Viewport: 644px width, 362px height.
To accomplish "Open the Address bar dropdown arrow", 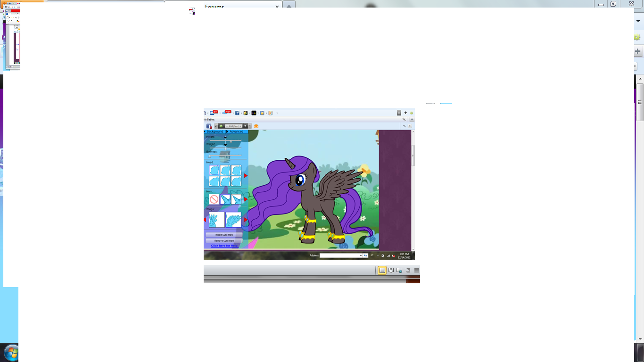I will pyautogui.click(x=361, y=255).
